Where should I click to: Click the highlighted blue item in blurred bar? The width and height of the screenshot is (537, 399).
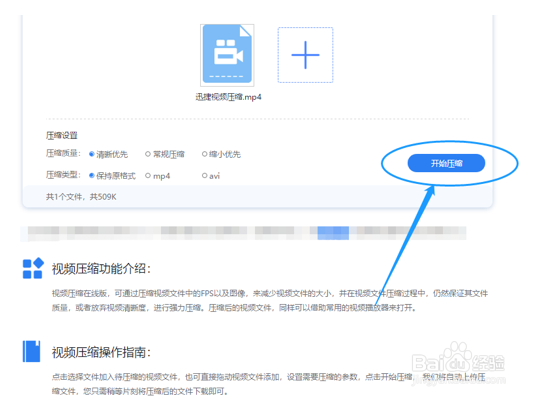(x=333, y=233)
